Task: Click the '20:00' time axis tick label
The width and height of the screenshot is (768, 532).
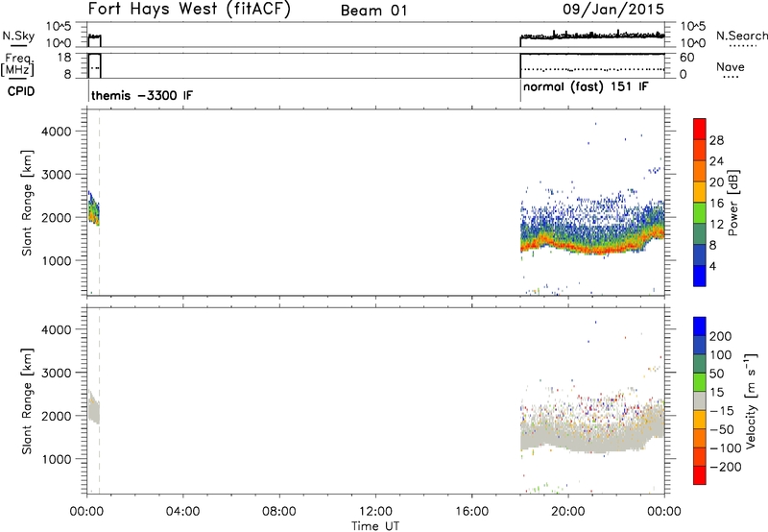Action: (x=567, y=512)
